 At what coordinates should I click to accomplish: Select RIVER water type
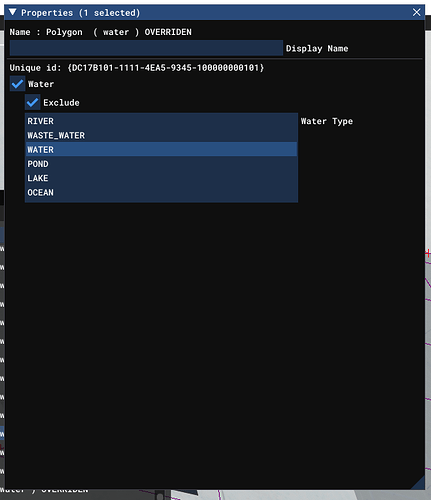[x=161, y=121]
